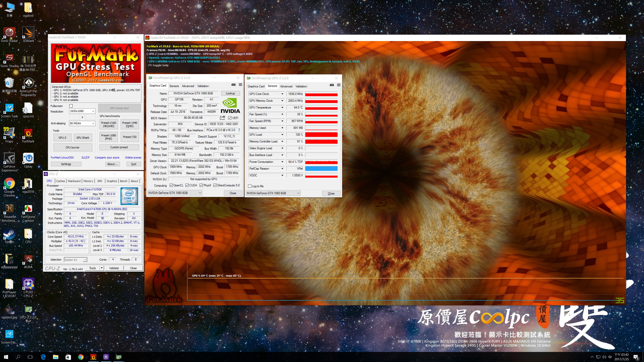Open GeForce Experience desktop icon

9,162
